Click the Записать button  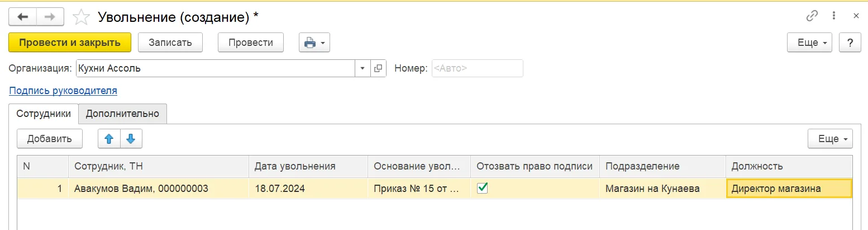pos(170,43)
